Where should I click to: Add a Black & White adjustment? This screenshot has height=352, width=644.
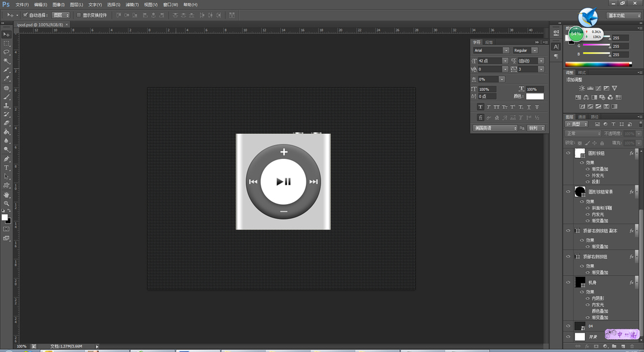594,97
